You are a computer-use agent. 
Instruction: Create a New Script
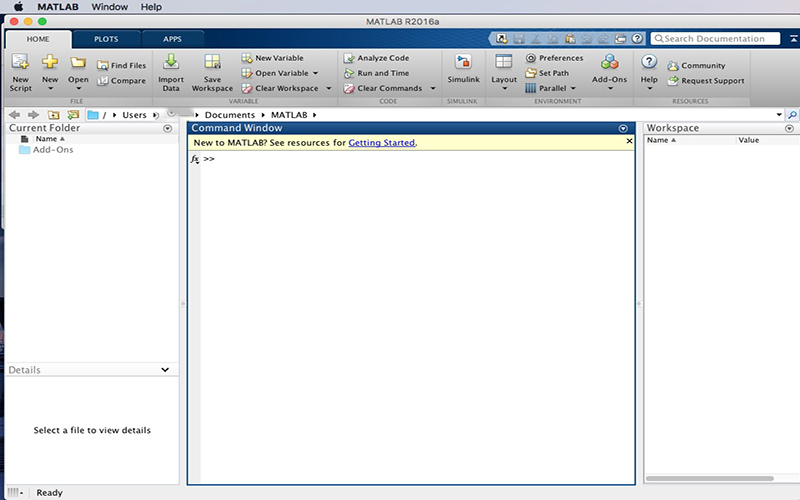click(20, 72)
